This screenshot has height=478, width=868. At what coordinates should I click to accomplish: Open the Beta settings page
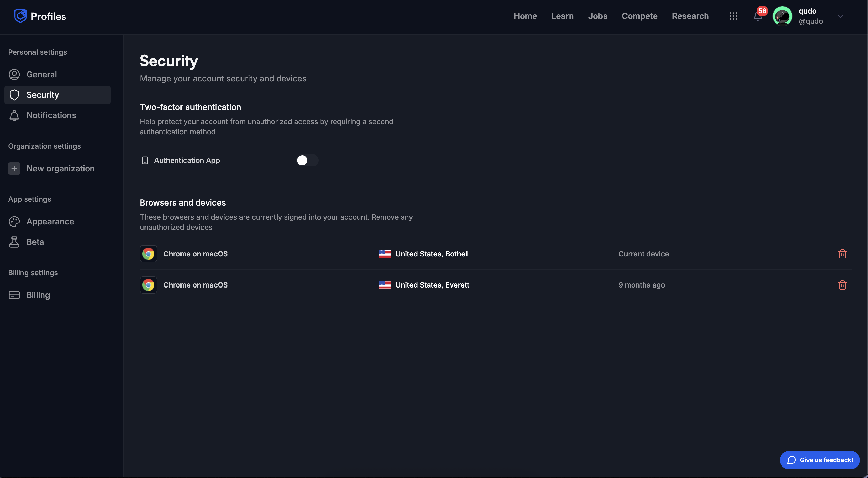pos(35,242)
